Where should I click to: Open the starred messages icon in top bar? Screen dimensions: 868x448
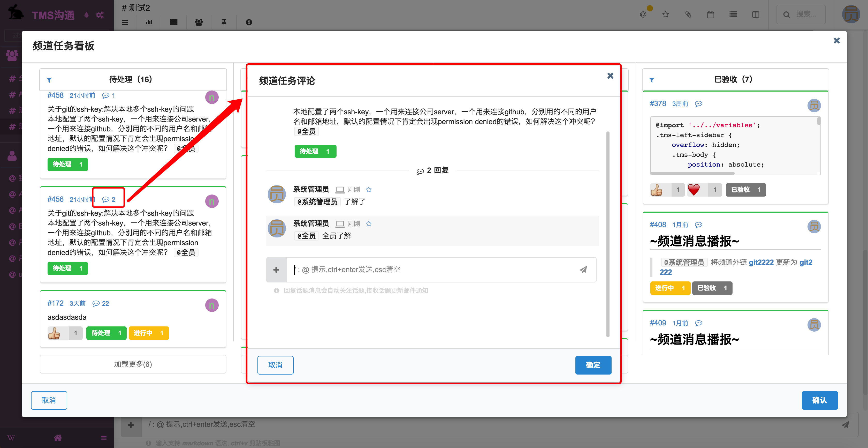(x=666, y=14)
